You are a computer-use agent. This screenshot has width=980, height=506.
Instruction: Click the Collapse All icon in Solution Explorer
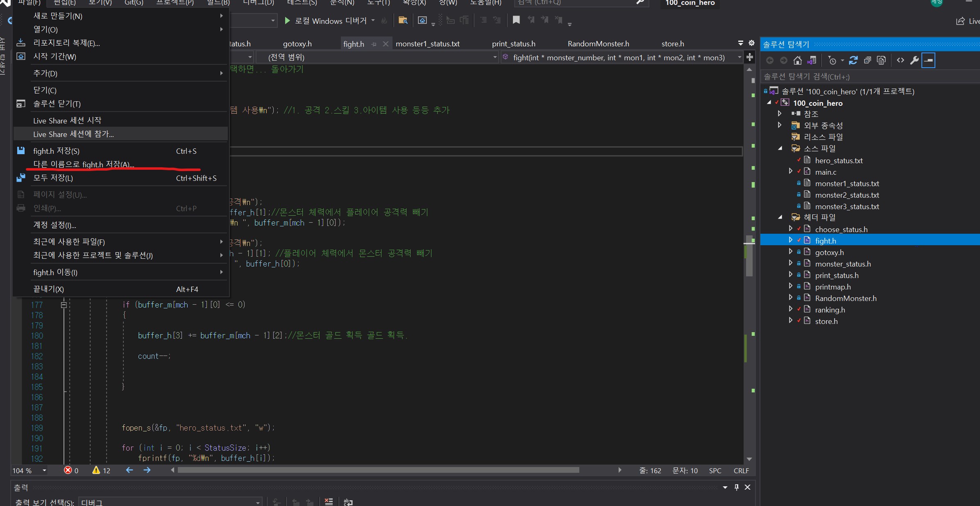coord(867,61)
